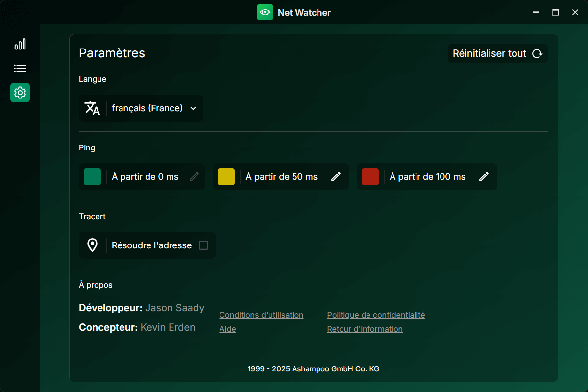Open the Conditions d'utilisation link
Image resolution: width=588 pixels, height=392 pixels.
[261, 315]
